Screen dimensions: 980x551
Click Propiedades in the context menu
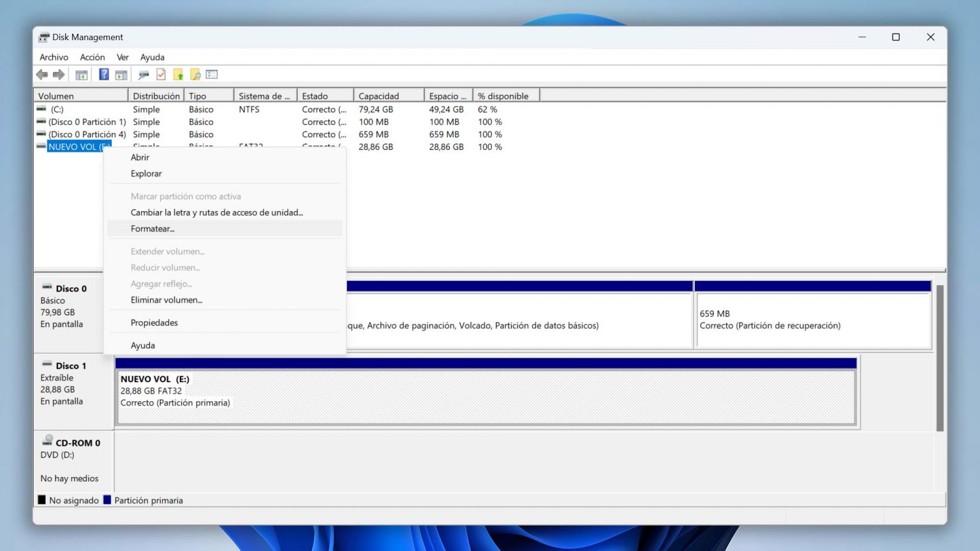[154, 323]
